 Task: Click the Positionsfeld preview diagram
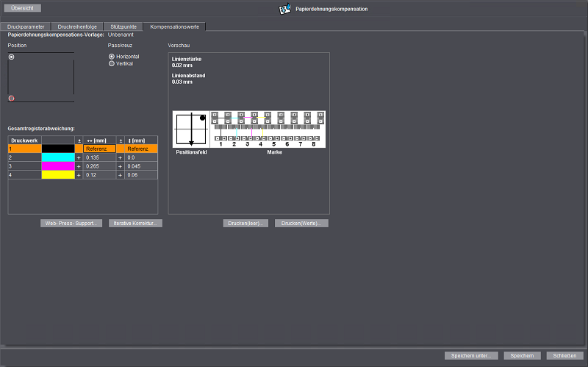click(x=191, y=129)
